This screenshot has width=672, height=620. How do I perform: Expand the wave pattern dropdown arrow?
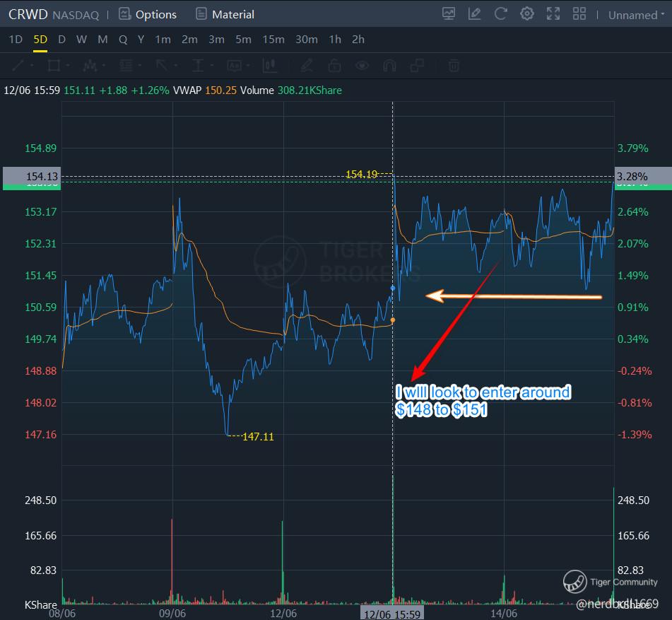104,66
